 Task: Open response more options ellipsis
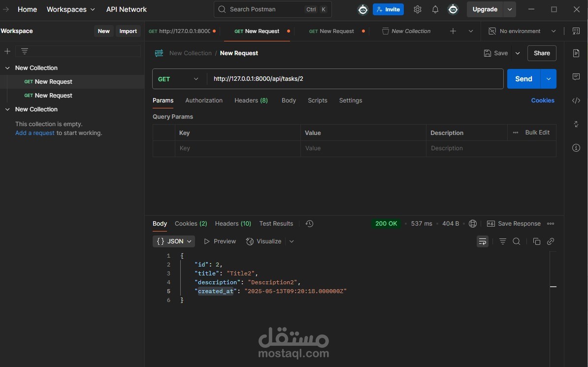coord(551,224)
